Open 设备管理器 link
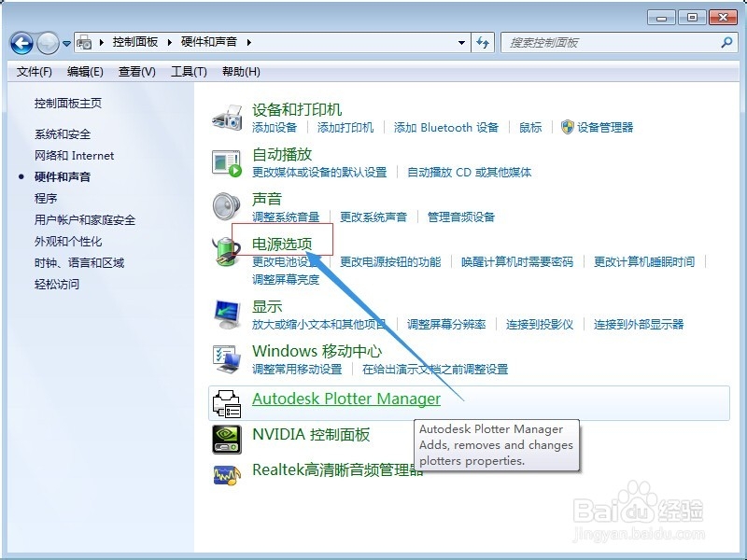The height and width of the screenshot is (560, 747). point(605,126)
